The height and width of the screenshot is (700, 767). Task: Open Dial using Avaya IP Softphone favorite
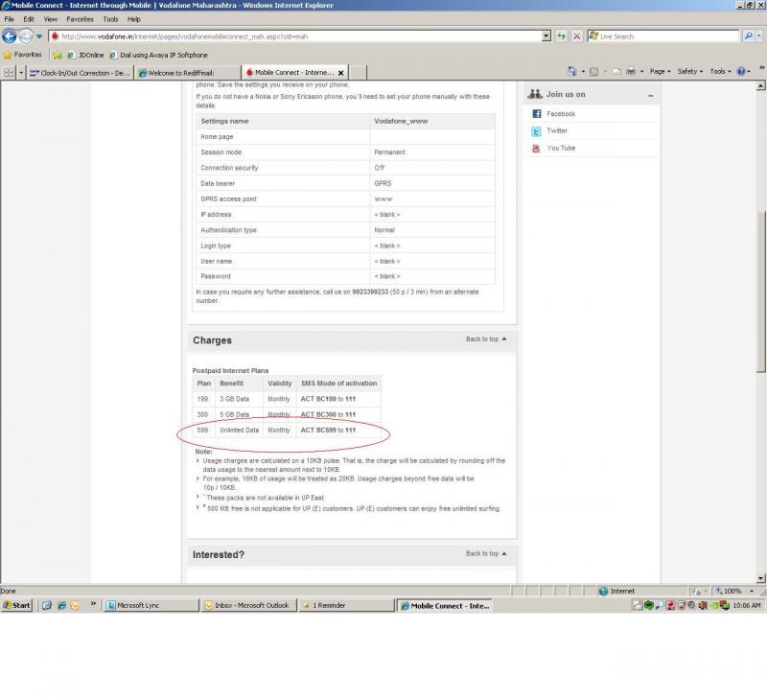point(158,56)
